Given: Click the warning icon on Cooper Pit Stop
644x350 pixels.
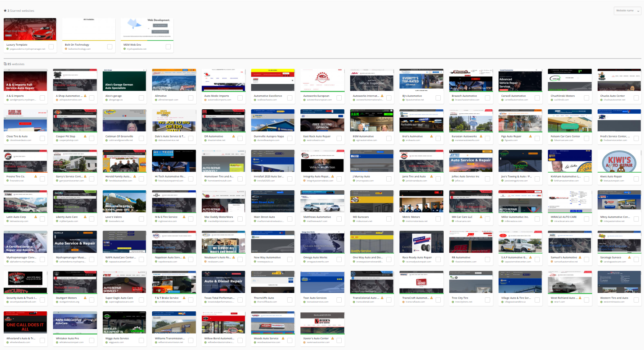Looking at the screenshot, I should point(85,136).
